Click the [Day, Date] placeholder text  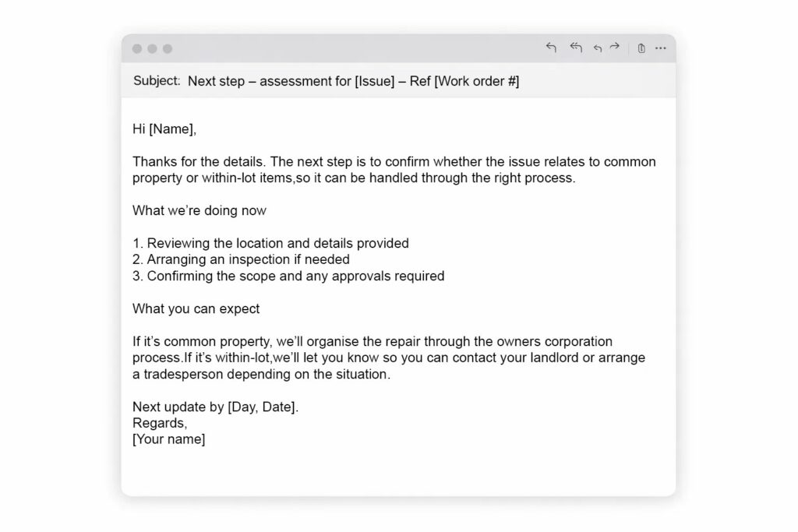tap(263, 407)
